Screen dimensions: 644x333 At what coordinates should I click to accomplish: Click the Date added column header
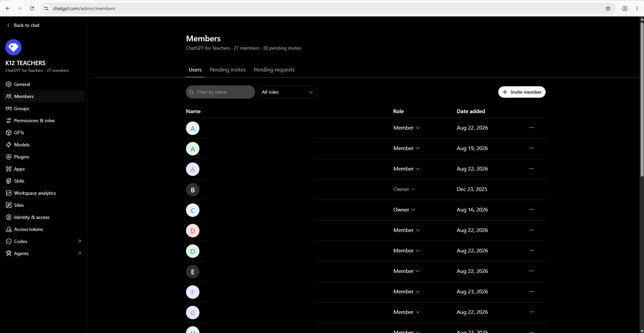[x=471, y=111]
